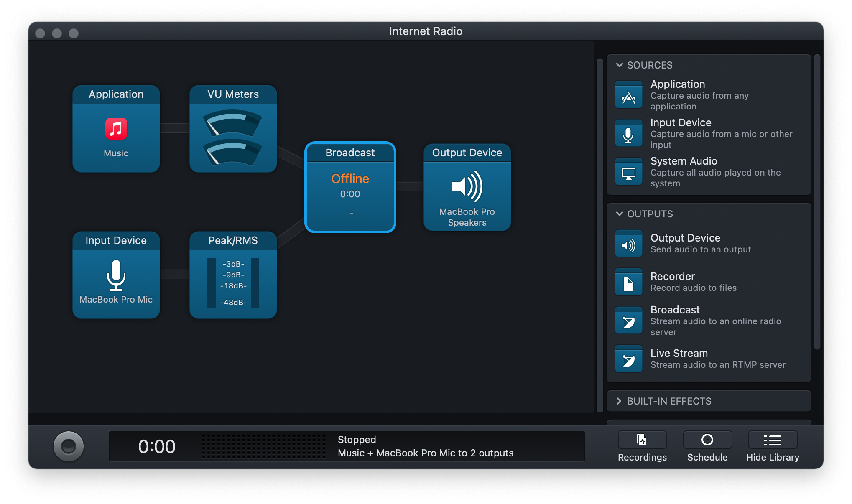This screenshot has height=504, width=852.
Task: Click the right Peak/RMS level bar
Action: tap(255, 283)
